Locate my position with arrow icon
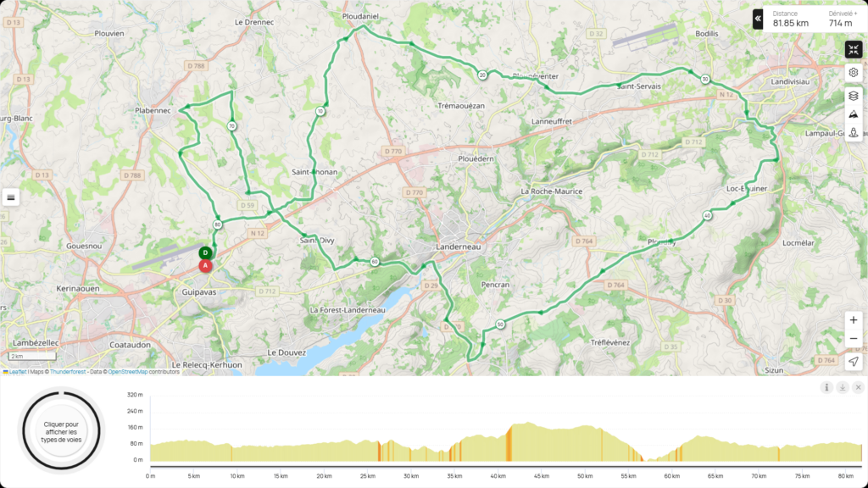 click(853, 362)
